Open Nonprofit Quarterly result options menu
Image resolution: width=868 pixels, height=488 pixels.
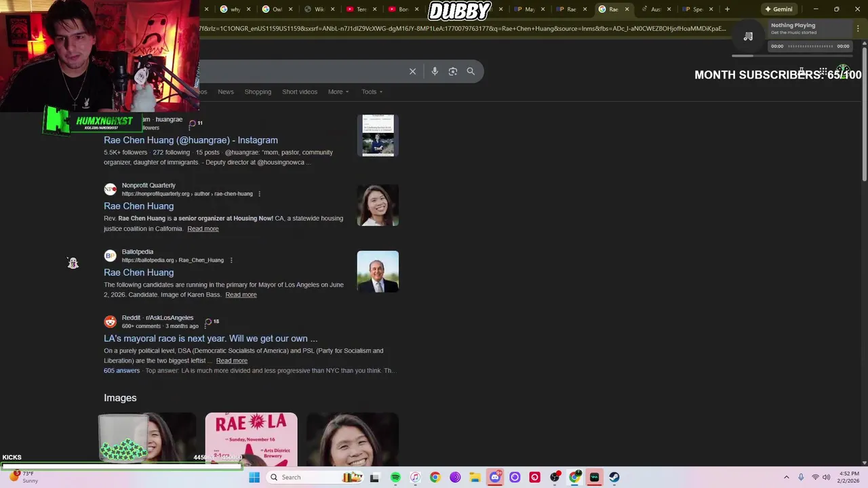click(259, 194)
